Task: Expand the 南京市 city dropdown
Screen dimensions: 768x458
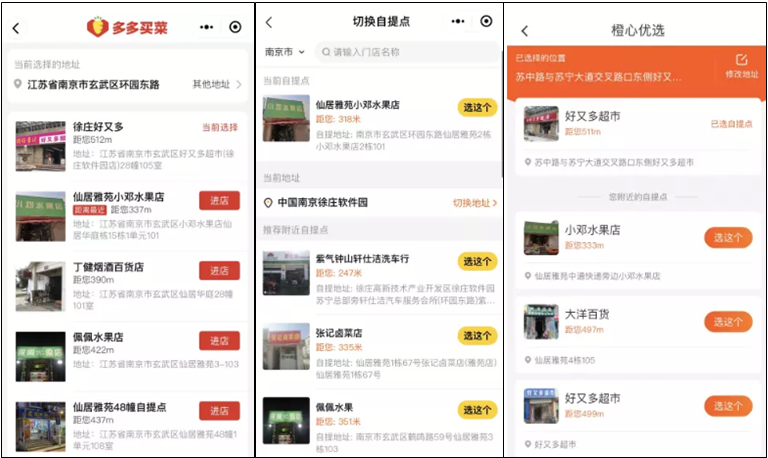Action: 285,52
